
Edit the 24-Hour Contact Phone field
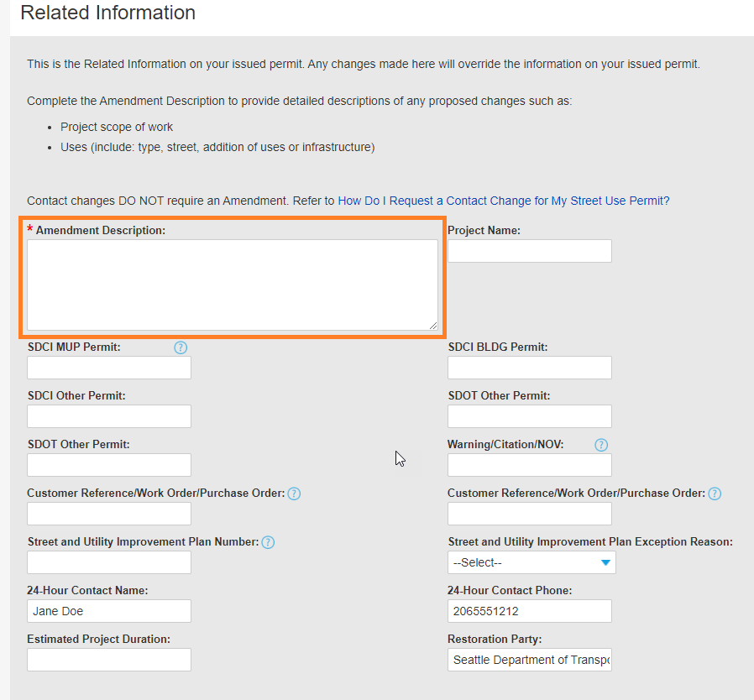(x=529, y=611)
